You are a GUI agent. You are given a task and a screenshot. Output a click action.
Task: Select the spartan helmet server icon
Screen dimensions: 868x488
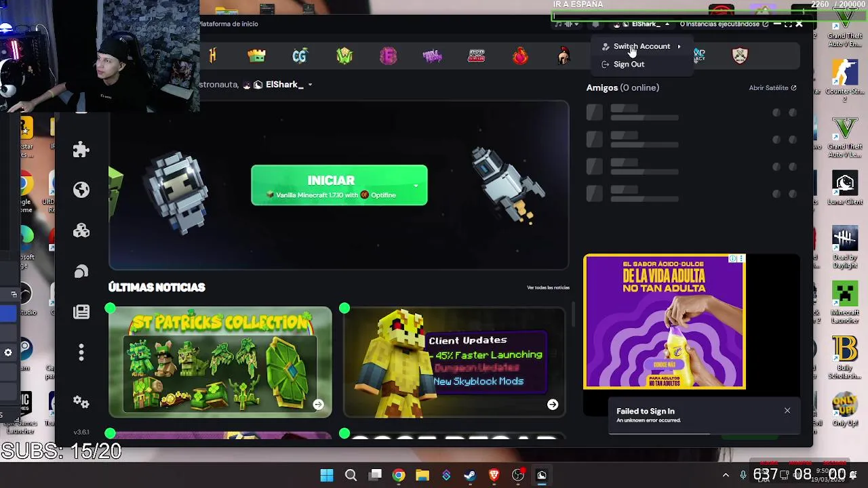(564, 56)
